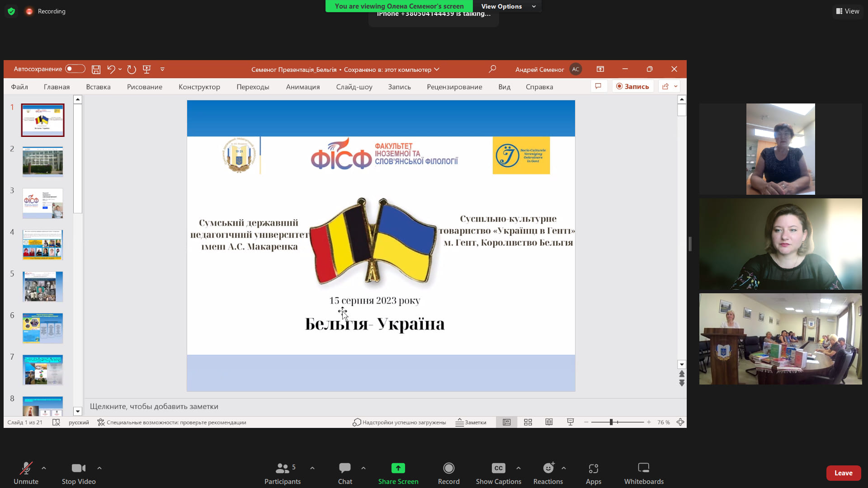Switch to Slide Sorter view icon
The image size is (868, 488).
click(528, 422)
